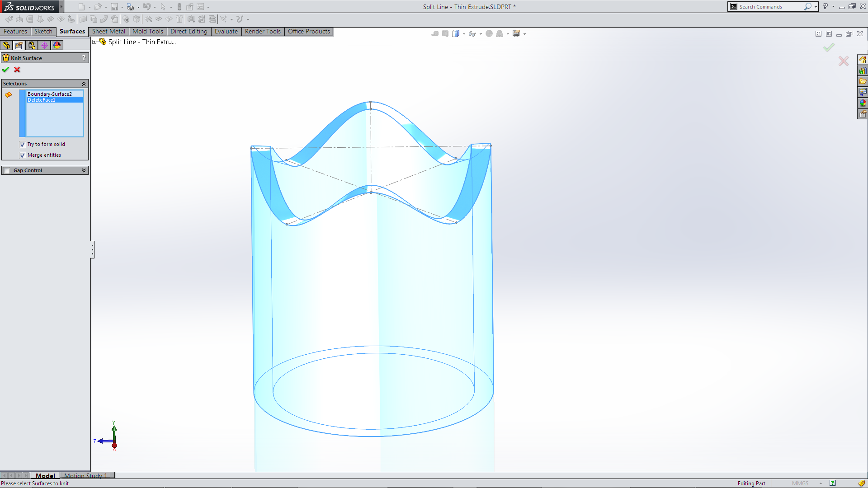Collapse the Selections section

coord(84,84)
